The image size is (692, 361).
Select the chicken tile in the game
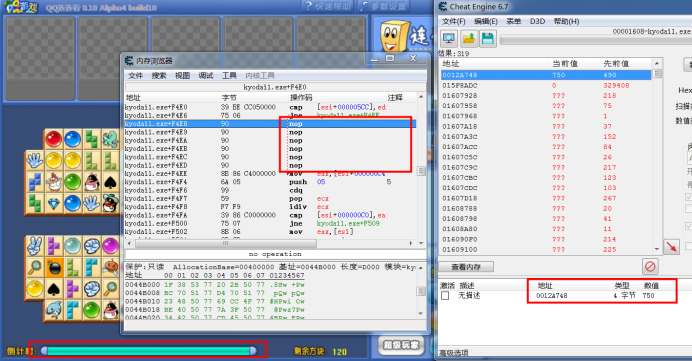tap(54, 182)
